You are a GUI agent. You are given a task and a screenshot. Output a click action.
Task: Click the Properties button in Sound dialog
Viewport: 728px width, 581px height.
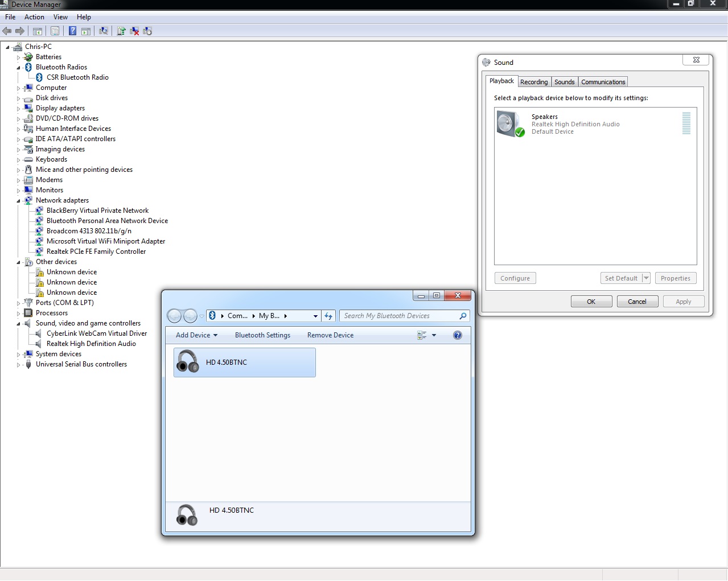point(676,278)
